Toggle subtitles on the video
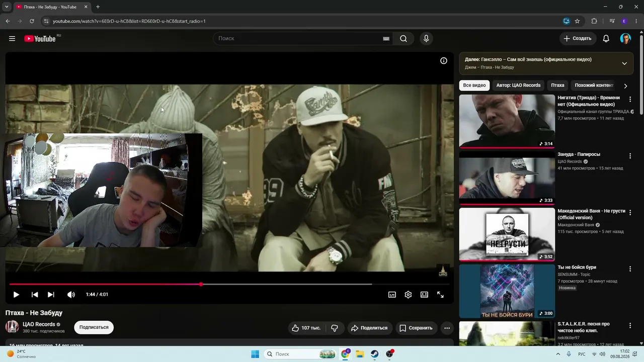The height and width of the screenshot is (362, 644). tap(392, 295)
